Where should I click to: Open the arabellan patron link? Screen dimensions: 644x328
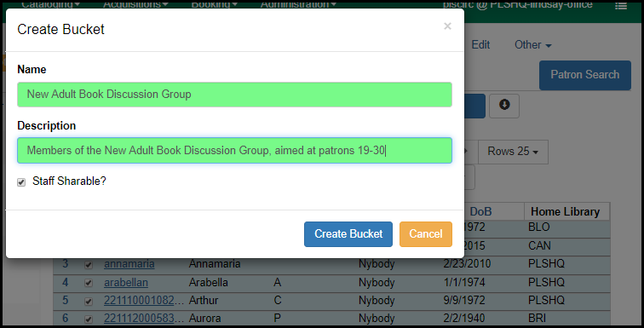point(126,283)
